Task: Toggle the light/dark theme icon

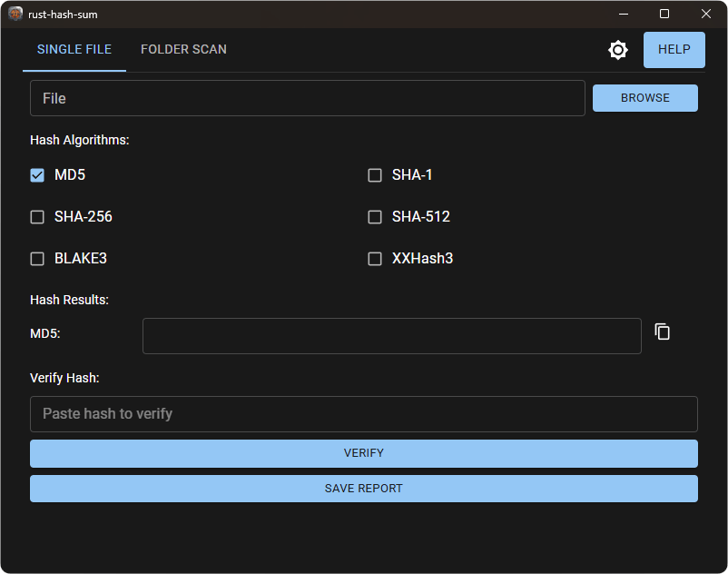Action: (618, 50)
